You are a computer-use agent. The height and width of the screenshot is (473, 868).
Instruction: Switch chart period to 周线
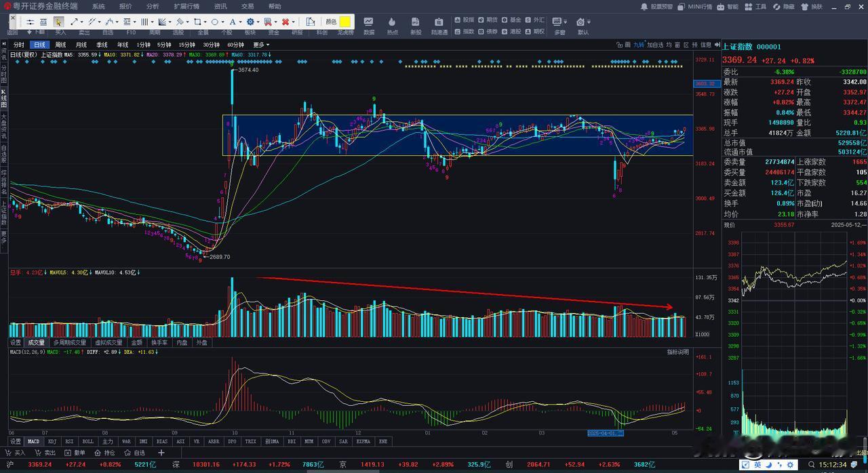click(60, 45)
